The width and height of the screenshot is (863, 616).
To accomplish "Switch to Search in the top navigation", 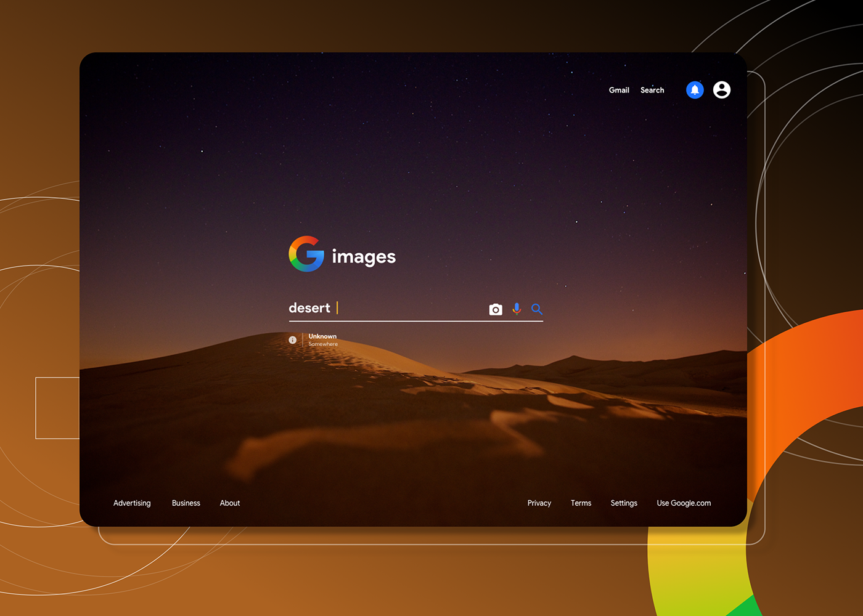I will pos(652,90).
